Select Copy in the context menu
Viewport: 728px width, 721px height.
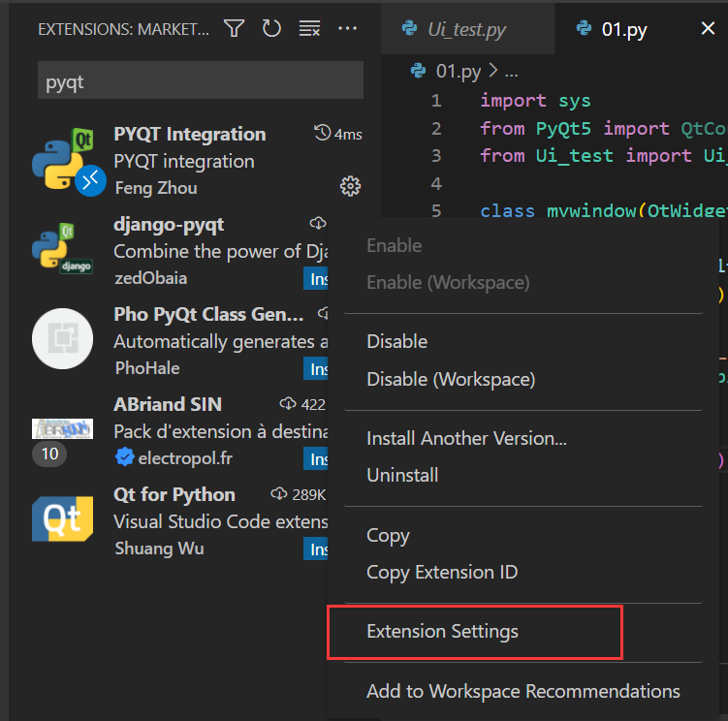click(523, 535)
